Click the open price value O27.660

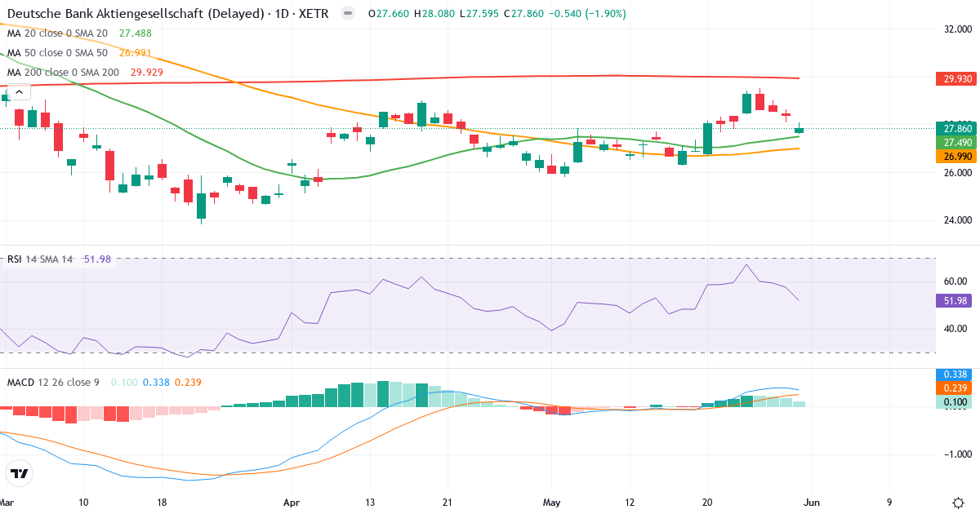(x=390, y=14)
